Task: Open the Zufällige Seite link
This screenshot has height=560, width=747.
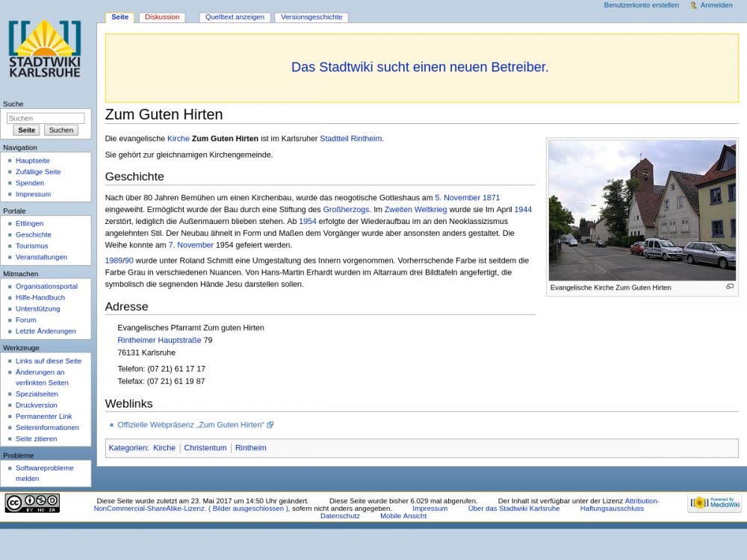Action: point(38,172)
